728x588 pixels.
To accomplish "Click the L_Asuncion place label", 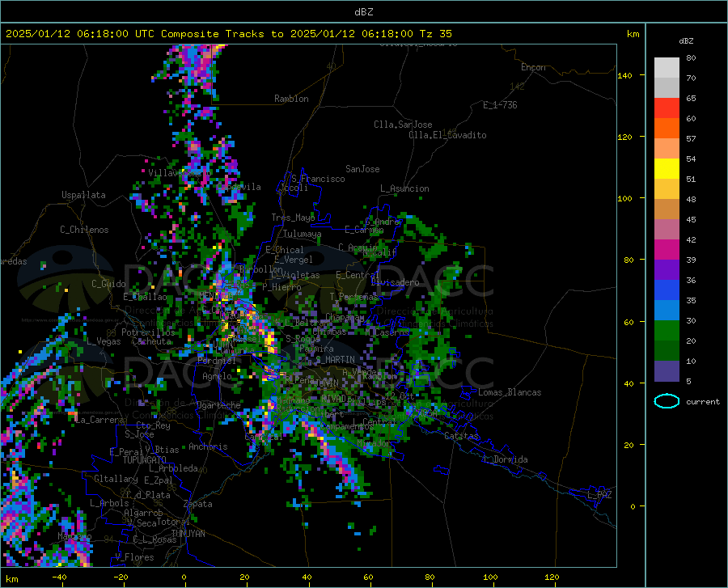I will pos(404,188).
